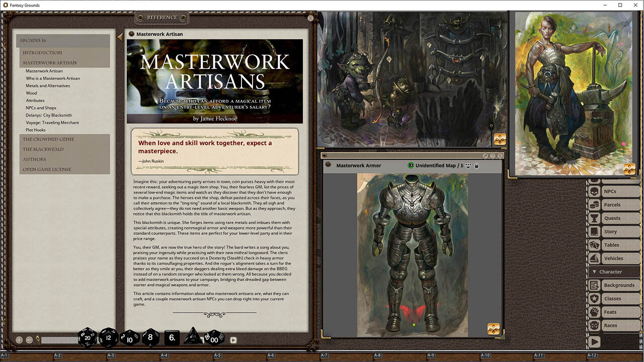644x362 pixels.
Task: Select the d20 die from the dice tray
Action: [x=87, y=338]
